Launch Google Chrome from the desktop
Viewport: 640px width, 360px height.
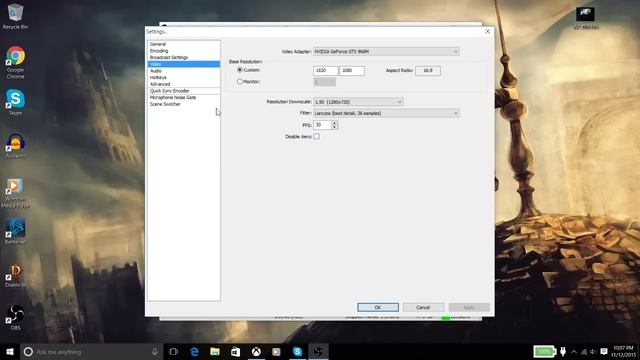coord(16,62)
